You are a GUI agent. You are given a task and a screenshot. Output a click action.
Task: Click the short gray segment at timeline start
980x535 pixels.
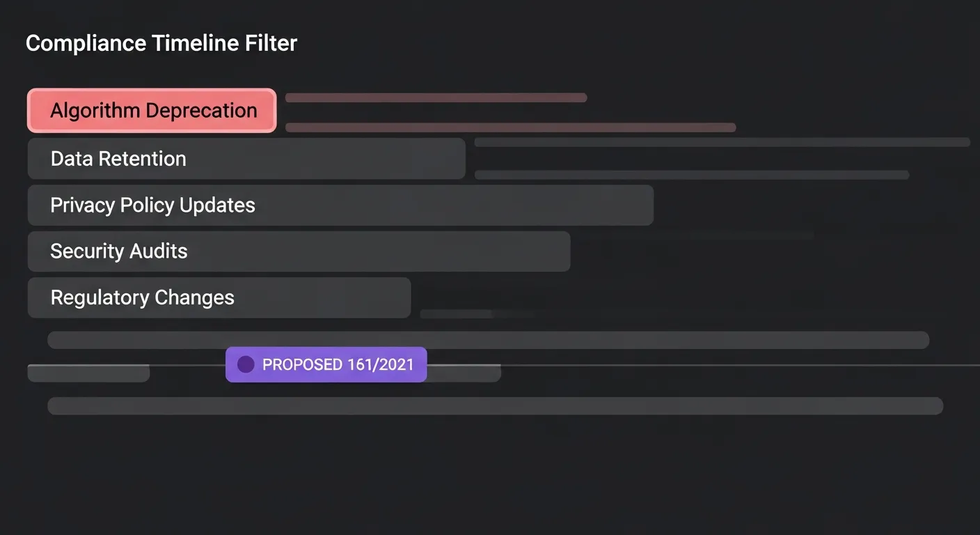pos(88,373)
